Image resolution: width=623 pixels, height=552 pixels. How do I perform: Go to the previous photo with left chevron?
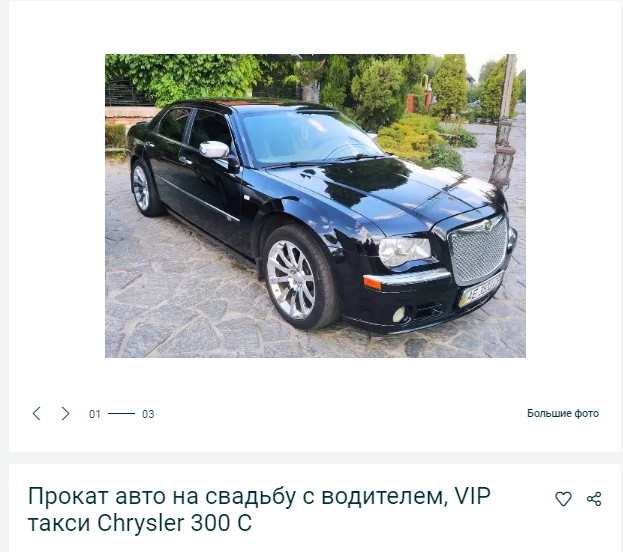[x=37, y=413]
